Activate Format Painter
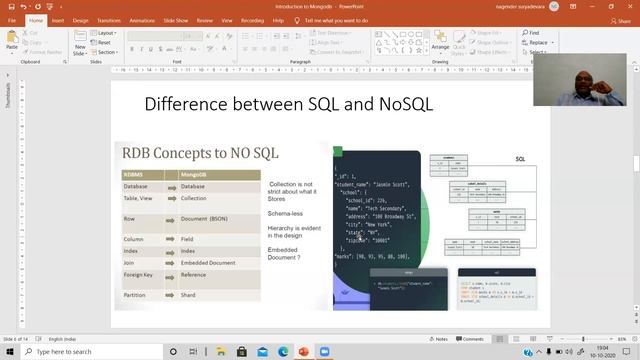 tap(42, 52)
